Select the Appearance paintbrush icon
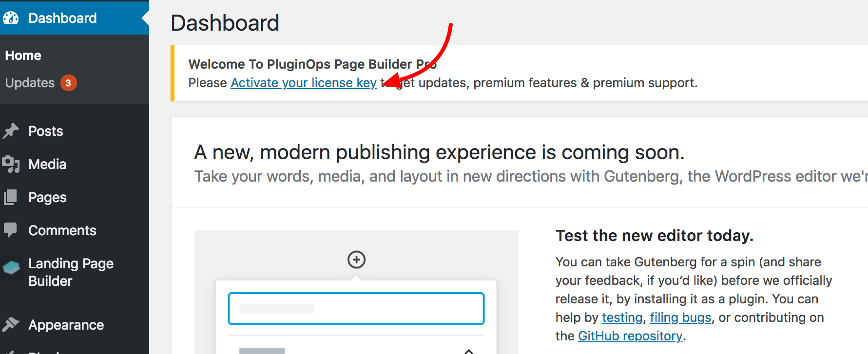The image size is (868, 354). (12, 324)
